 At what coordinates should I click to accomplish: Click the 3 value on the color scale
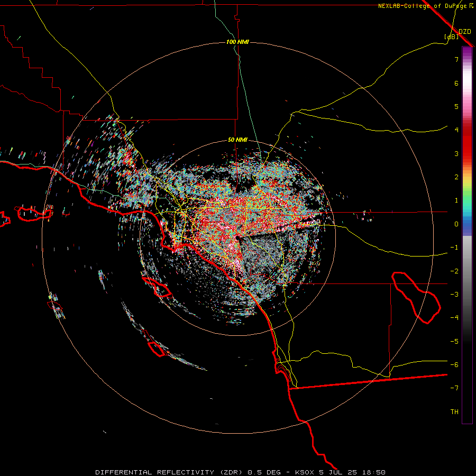click(456, 153)
